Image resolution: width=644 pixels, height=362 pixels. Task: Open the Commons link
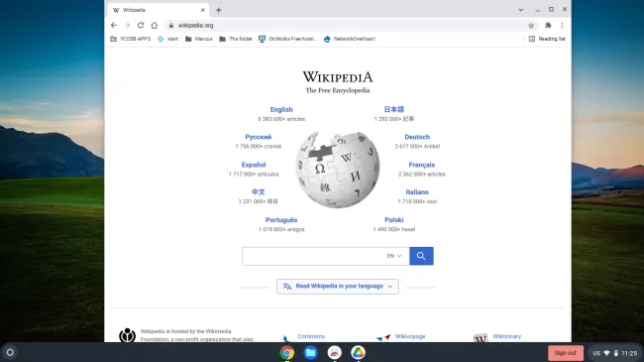click(311, 336)
